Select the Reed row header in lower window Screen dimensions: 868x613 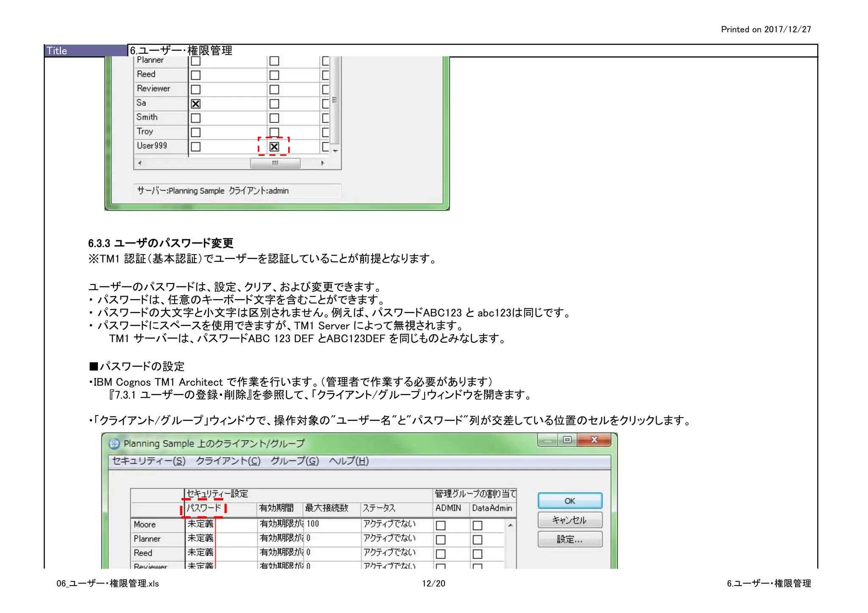click(x=157, y=553)
